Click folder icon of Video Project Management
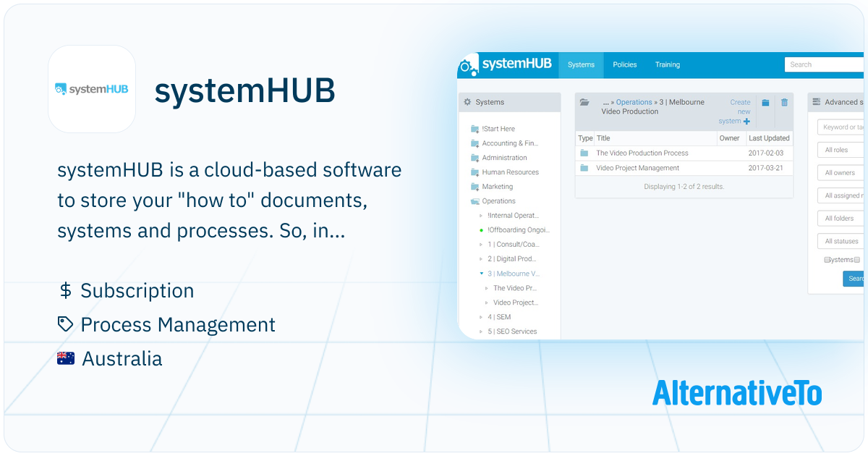Screen dimensions: 868x456 pos(584,168)
